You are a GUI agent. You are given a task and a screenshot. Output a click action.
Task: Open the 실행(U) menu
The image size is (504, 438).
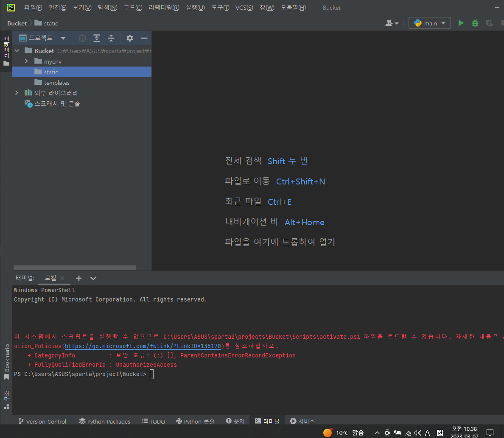click(195, 7)
